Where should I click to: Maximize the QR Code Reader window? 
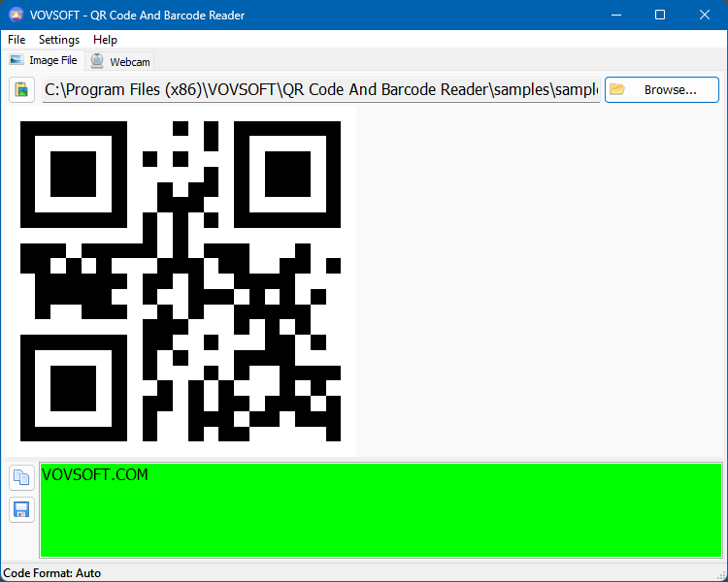pos(660,15)
